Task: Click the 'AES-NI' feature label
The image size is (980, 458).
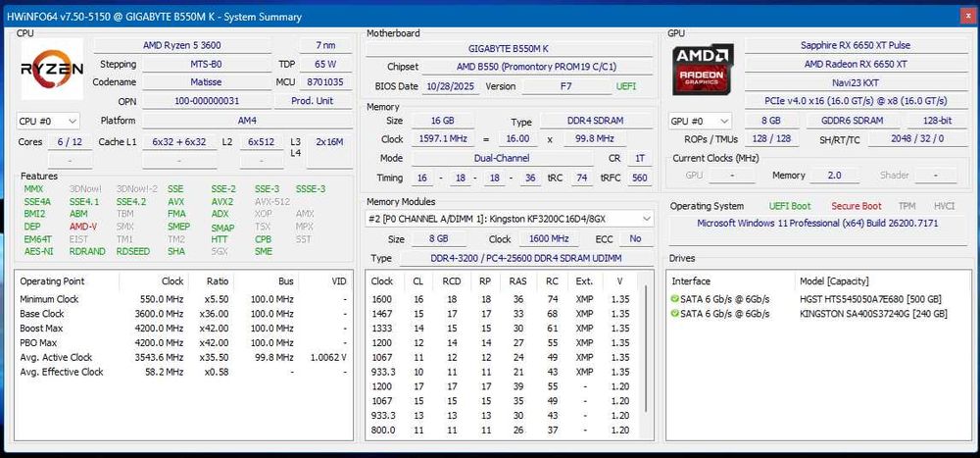Action: (x=39, y=251)
